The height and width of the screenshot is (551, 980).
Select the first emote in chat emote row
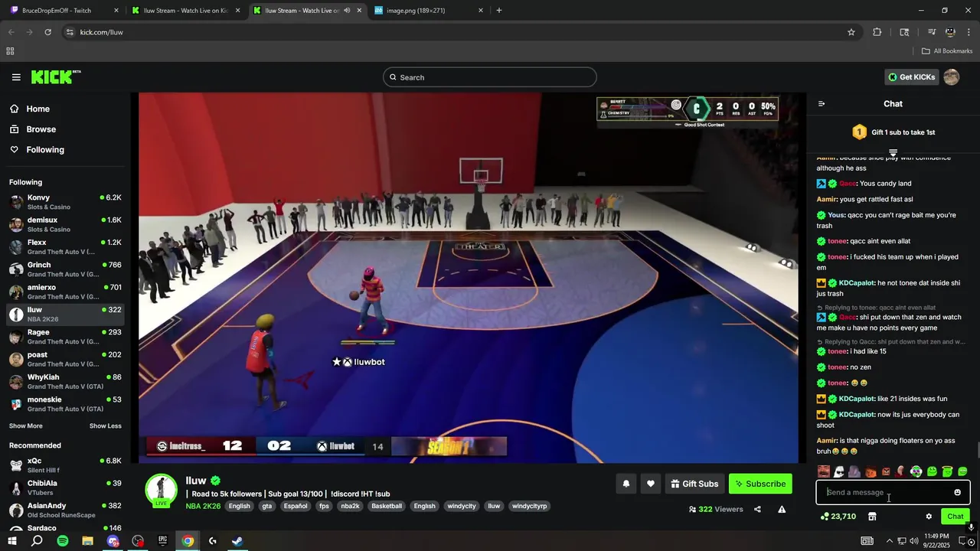coord(824,472)
